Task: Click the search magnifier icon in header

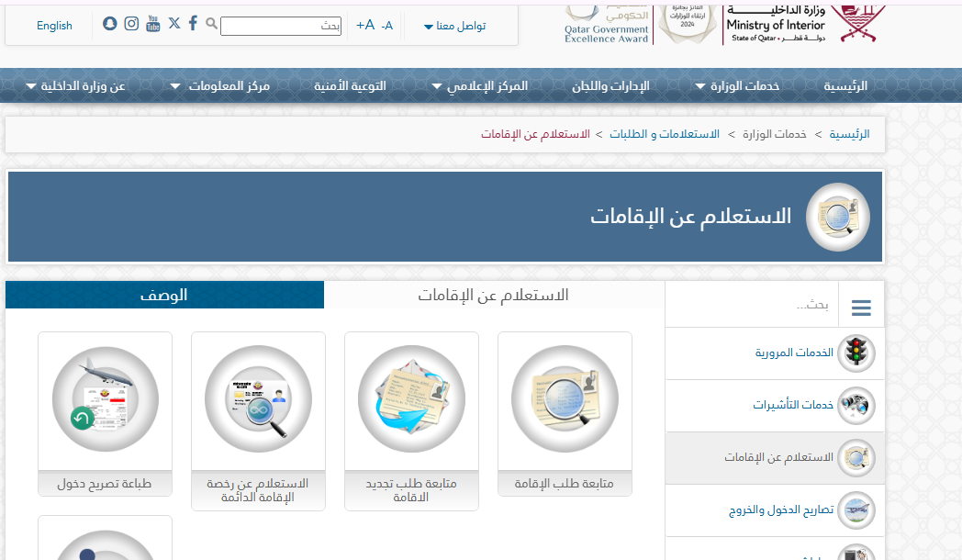Action: (211, 23)
